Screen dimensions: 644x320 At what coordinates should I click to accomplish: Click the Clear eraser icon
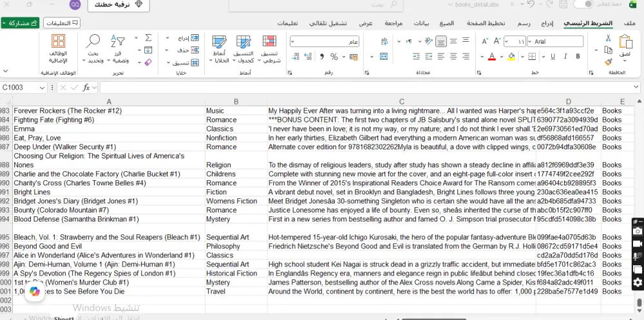[x=148, y=62]
